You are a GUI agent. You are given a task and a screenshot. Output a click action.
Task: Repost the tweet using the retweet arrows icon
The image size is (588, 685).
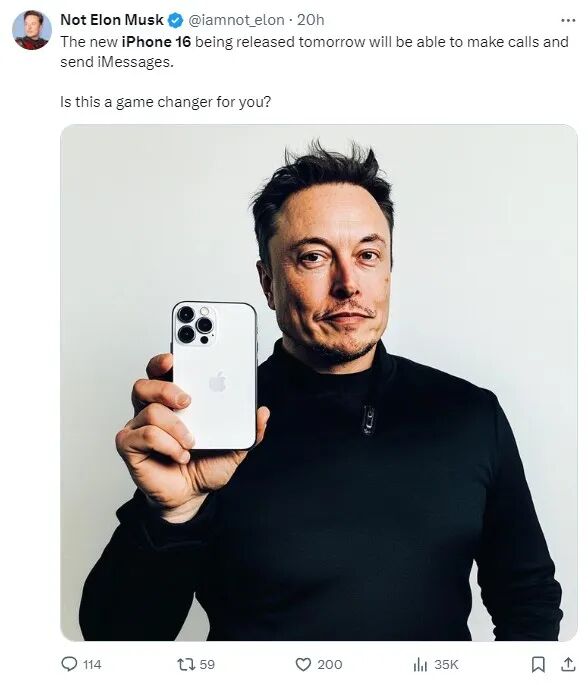point(185,664)
